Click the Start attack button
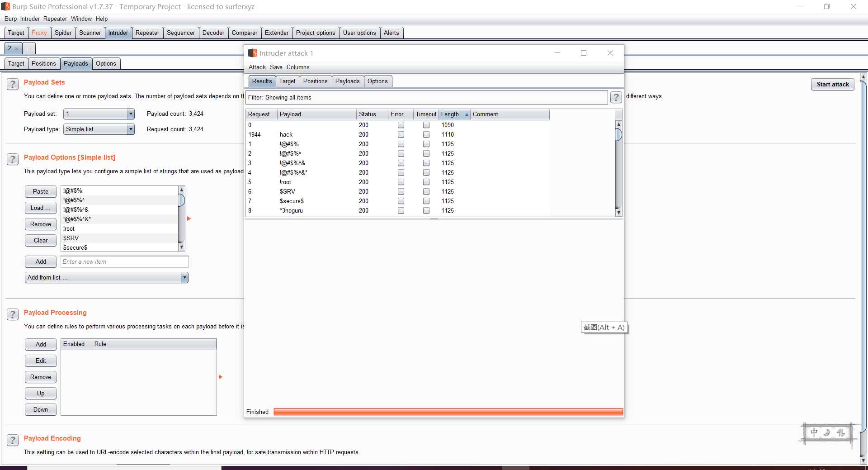 click(833, 84)
